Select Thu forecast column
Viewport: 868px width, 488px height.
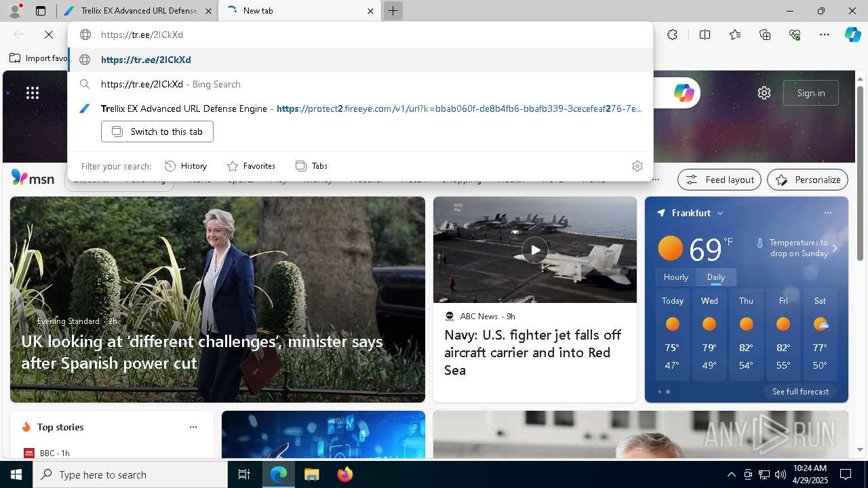click(746, 335)
